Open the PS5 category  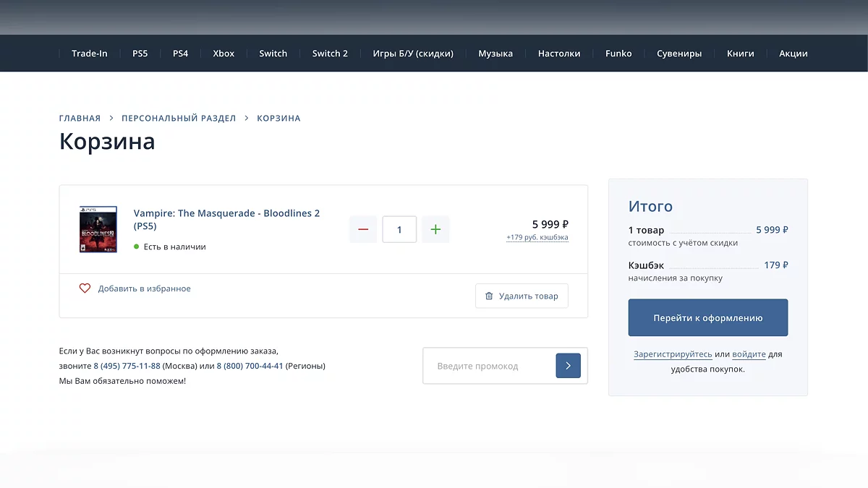coord(140,53)
